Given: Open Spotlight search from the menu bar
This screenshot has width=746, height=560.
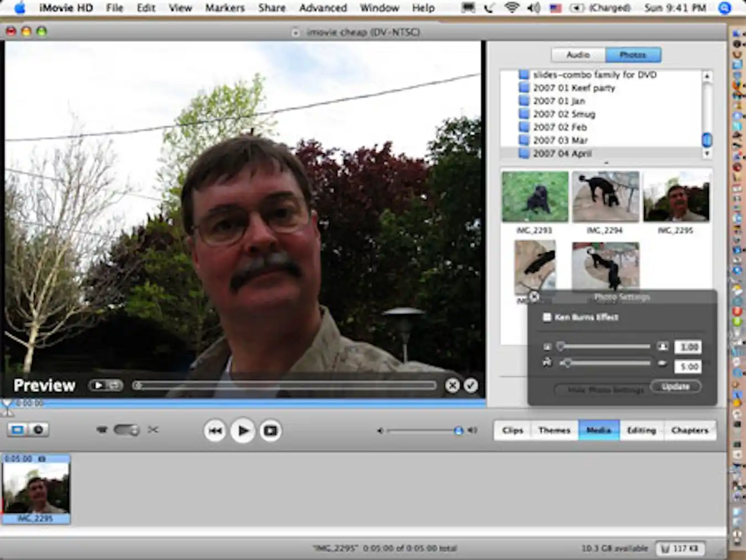Looking at the screenshot, I should [x=724, y=8].
